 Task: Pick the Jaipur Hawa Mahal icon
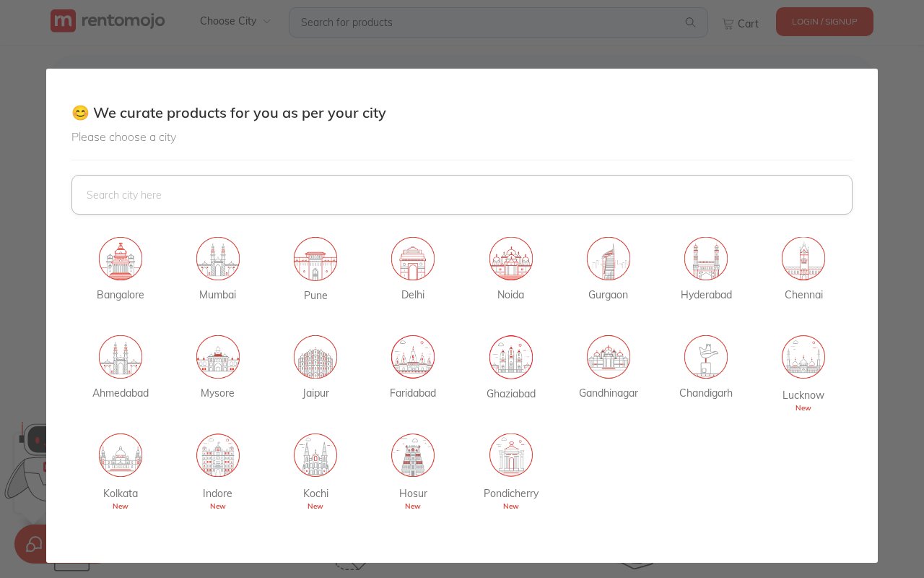pyautogui.click(x=315, y=357)
